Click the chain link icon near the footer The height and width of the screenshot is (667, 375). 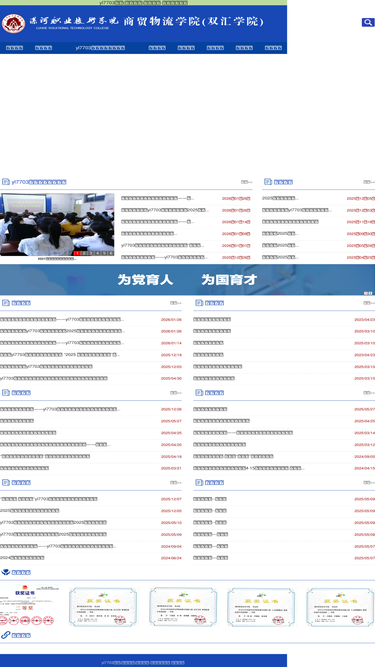point(6,635)
